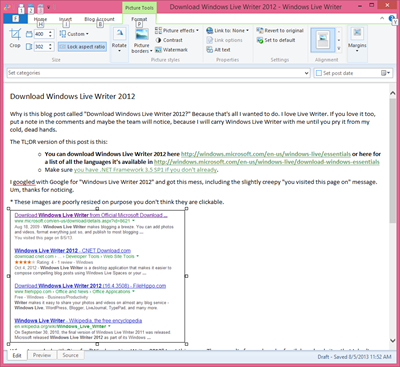Revert picture to original
The width and height of the screenshot is (400, 367).
point(280,31)
